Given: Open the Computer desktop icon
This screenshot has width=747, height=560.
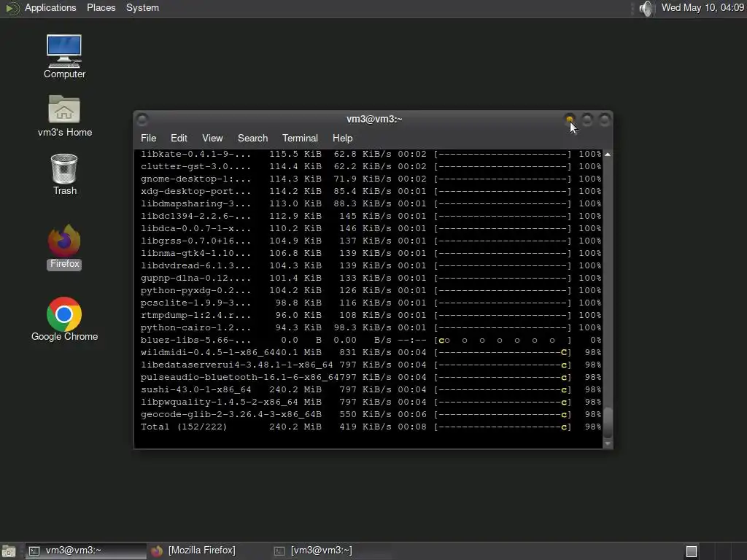Looking at the screenshot, I should point(64,56).
